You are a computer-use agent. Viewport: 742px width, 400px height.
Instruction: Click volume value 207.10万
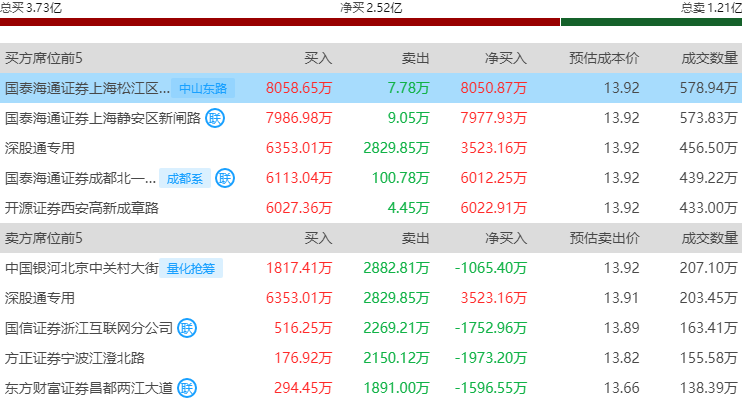pos(708,268)
